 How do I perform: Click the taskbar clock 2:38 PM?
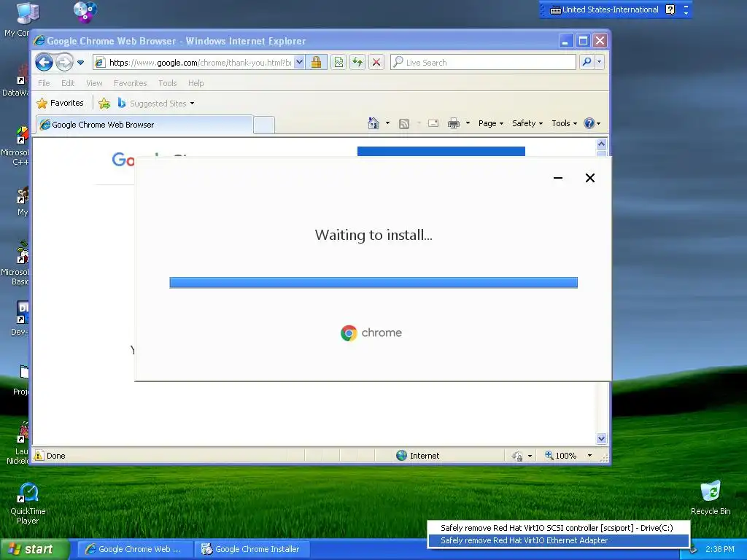point(719,549)
